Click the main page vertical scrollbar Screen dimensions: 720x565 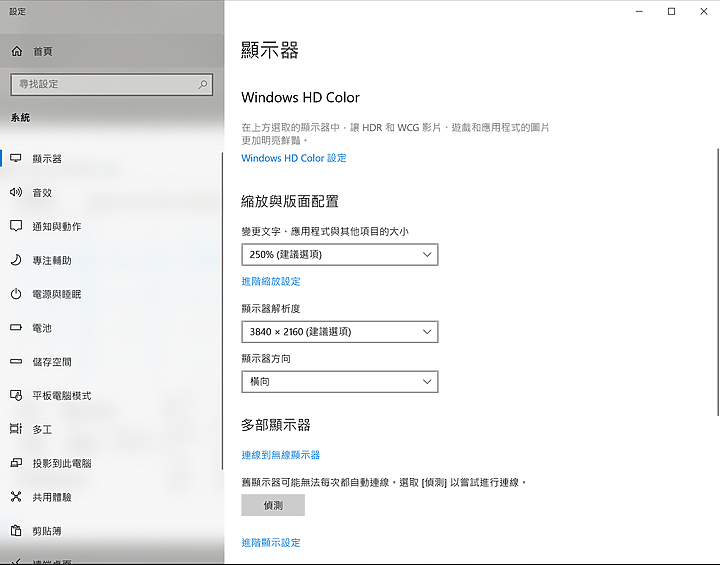[718, 282]
